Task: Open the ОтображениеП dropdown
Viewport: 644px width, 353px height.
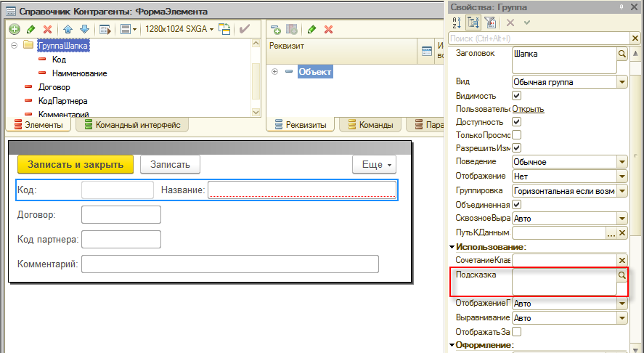Action: (x=621, y=304)
